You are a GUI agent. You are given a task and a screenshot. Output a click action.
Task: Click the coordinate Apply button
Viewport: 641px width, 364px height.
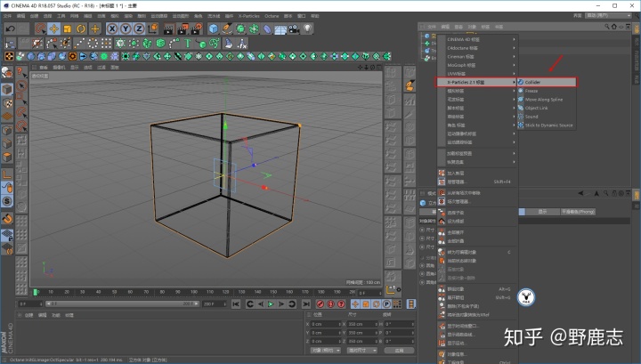tap(399, 351)
